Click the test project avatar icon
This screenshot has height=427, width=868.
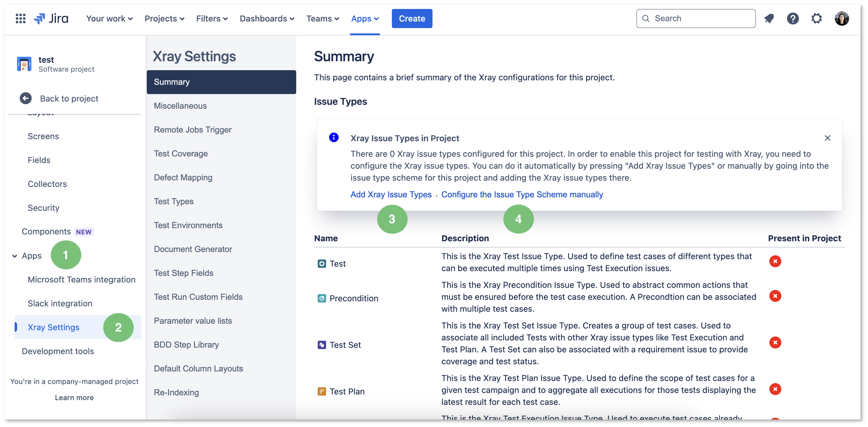pos(24,64)
